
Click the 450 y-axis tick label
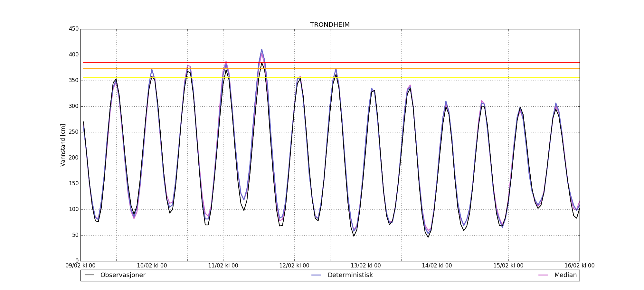point(74,29)
